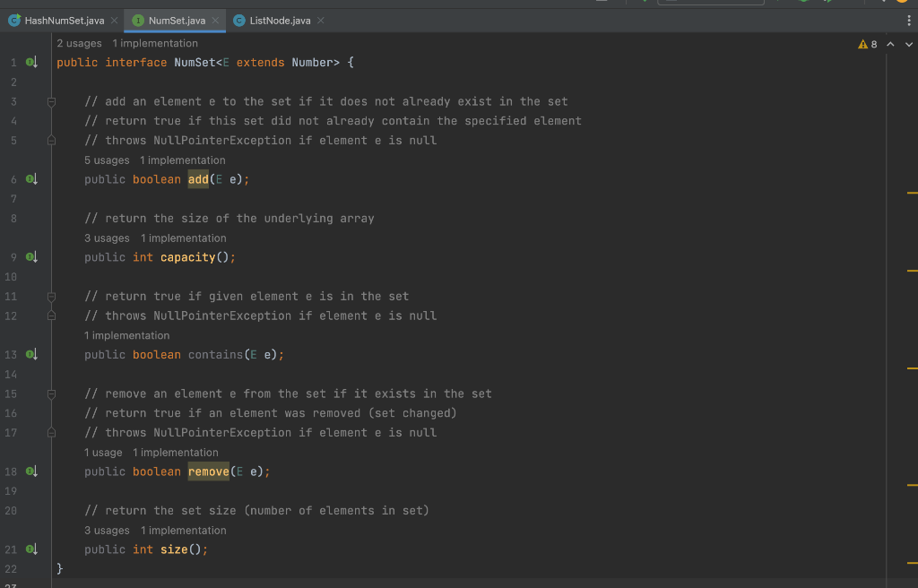Click the gutter implementation icon beside remove method

(31, 471)
